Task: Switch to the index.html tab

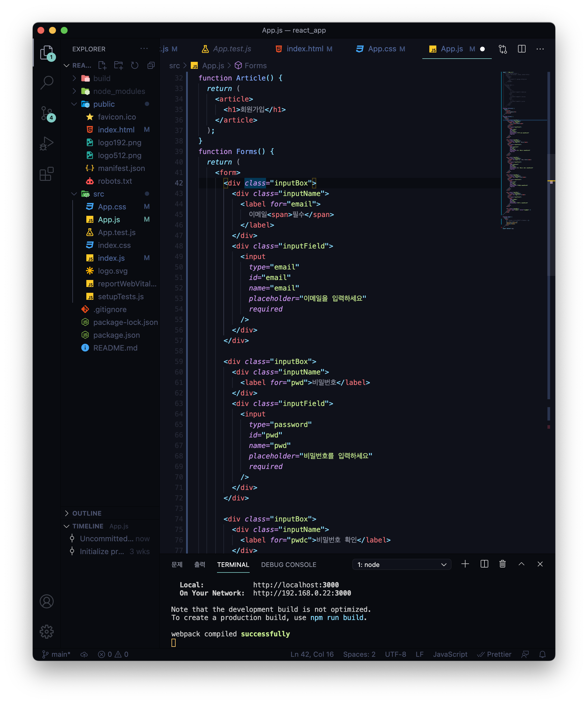Action: [305, 49]
